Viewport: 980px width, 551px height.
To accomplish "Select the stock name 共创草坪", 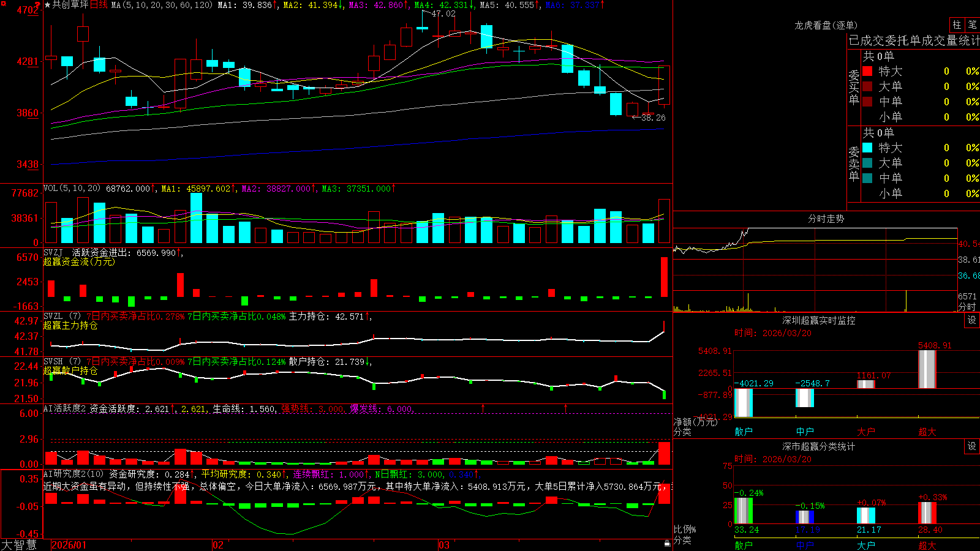I will 70,5.
